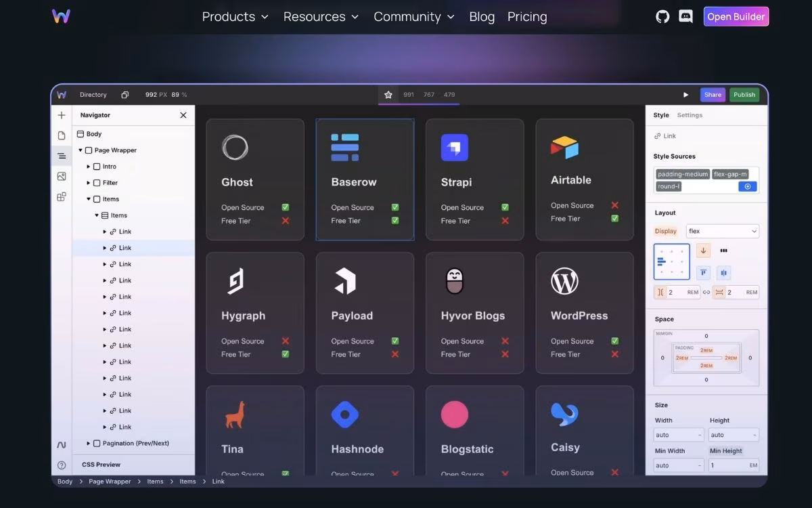Open the Assets image panel icon

tap(62, 176)
